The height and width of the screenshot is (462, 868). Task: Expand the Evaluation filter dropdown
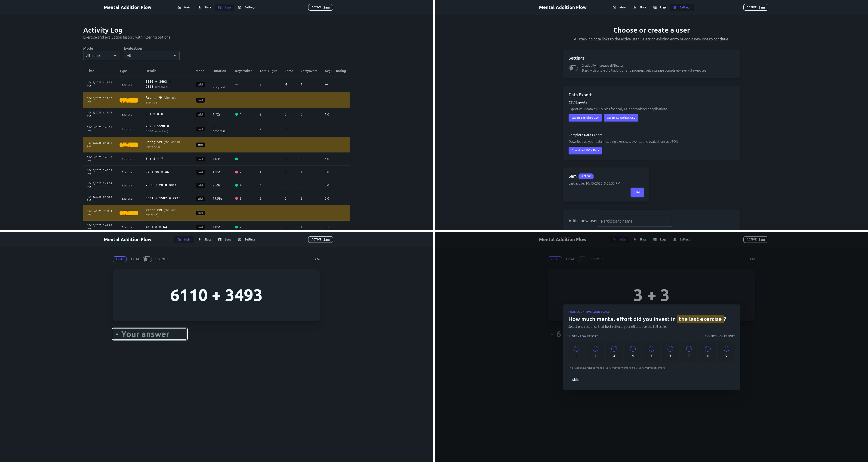coord(152,56)
